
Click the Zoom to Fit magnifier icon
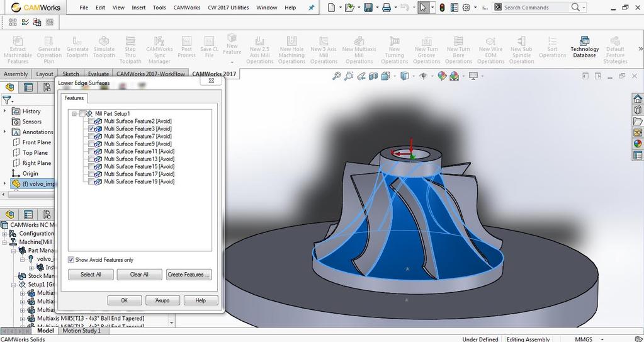pyautogui.click(x=336, y=76)
